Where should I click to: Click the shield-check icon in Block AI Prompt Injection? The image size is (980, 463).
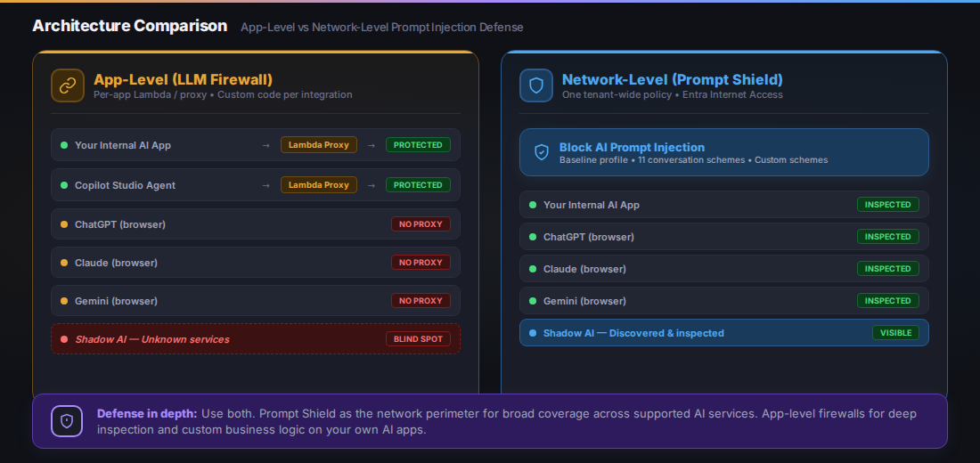point(542,152)
